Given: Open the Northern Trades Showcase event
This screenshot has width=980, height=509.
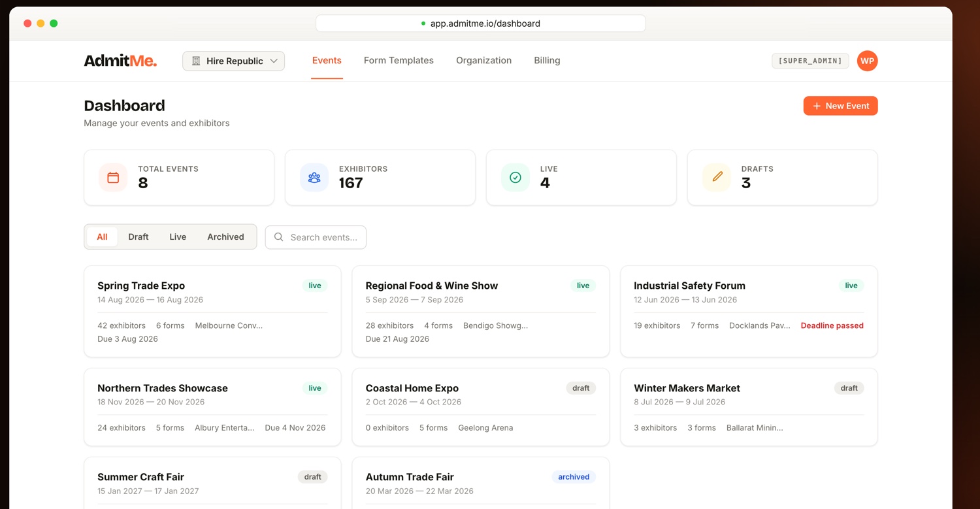Looking at the screenshot, I should point(212,407).
